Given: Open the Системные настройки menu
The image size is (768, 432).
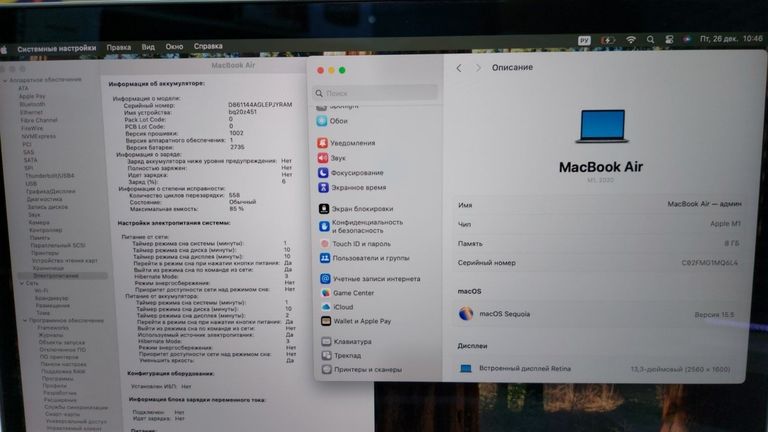Looking at the screenshot, I should point(56,48).
